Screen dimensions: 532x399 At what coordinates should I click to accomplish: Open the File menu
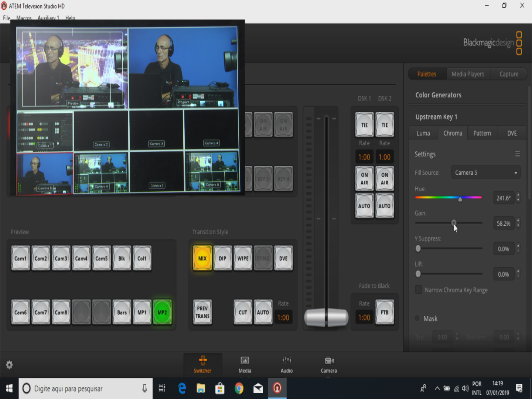(7, 18)
